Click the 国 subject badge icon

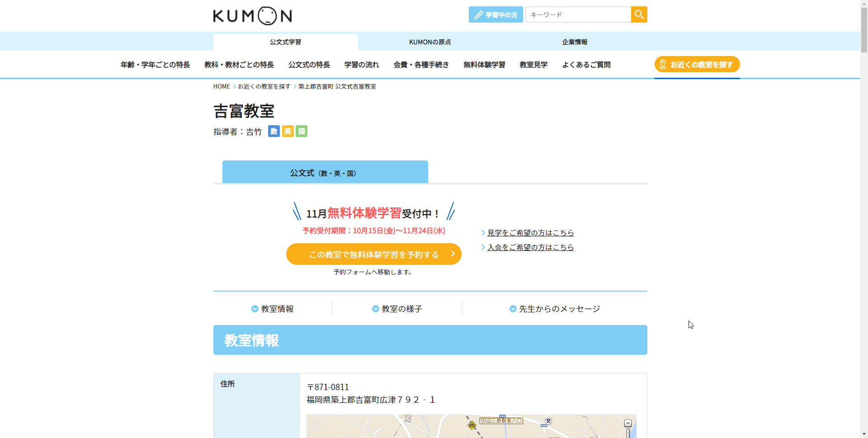click(x=302, y=131)
